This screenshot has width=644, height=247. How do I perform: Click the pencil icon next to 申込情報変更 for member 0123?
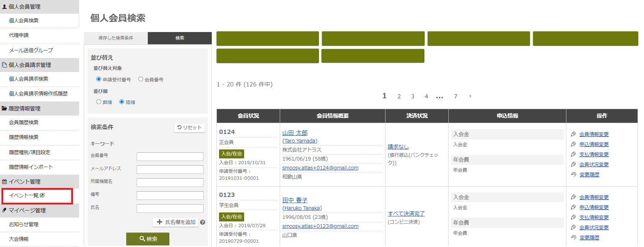pyautogui.click(x=574, y=207)
